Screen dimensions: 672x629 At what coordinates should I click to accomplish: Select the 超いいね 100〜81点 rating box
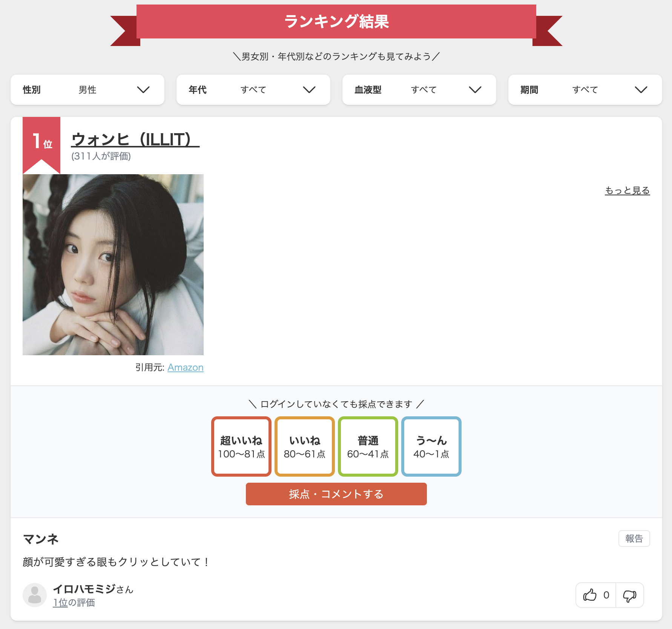[x=241, y=446]
